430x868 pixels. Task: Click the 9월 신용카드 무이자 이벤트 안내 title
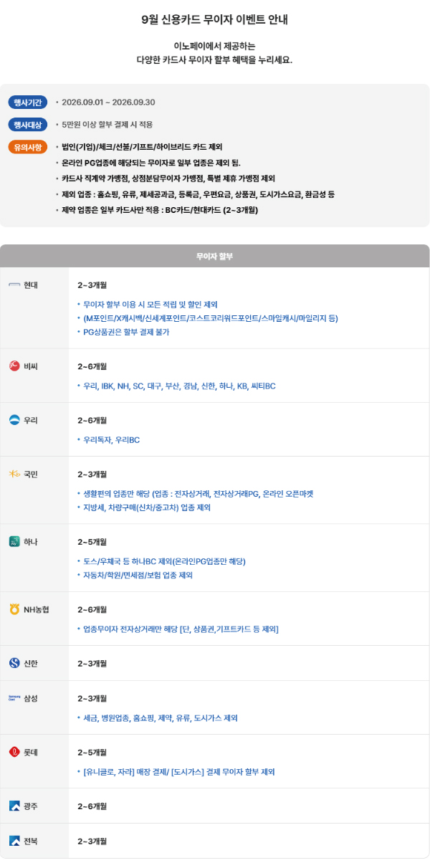(x=215, y=19)
